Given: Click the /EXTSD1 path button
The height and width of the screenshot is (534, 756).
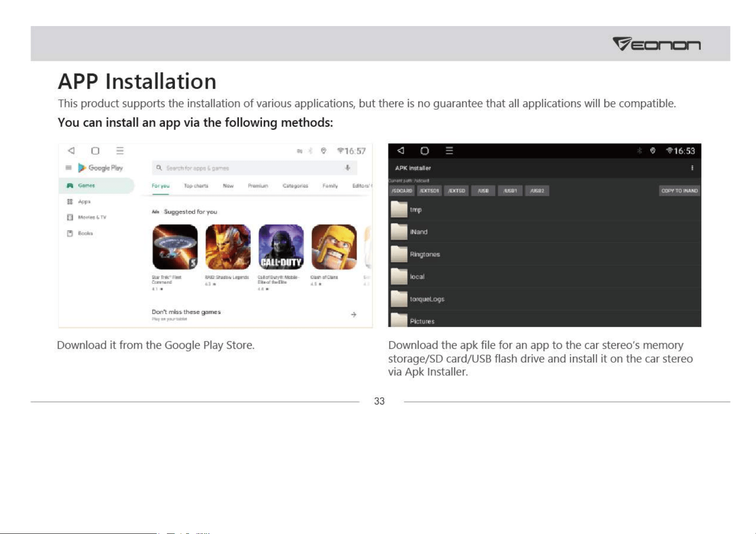Looking at the screenshot, I should pos(429,191).
